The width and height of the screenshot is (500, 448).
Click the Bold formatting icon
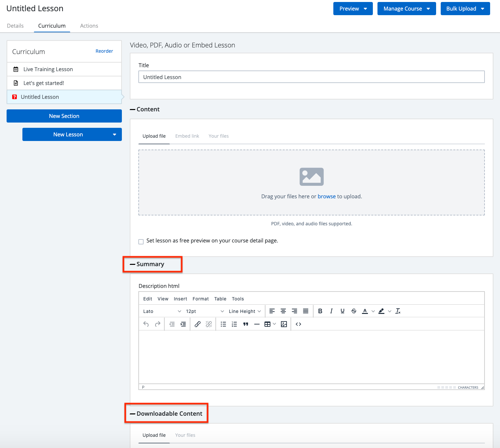[320, 311]
